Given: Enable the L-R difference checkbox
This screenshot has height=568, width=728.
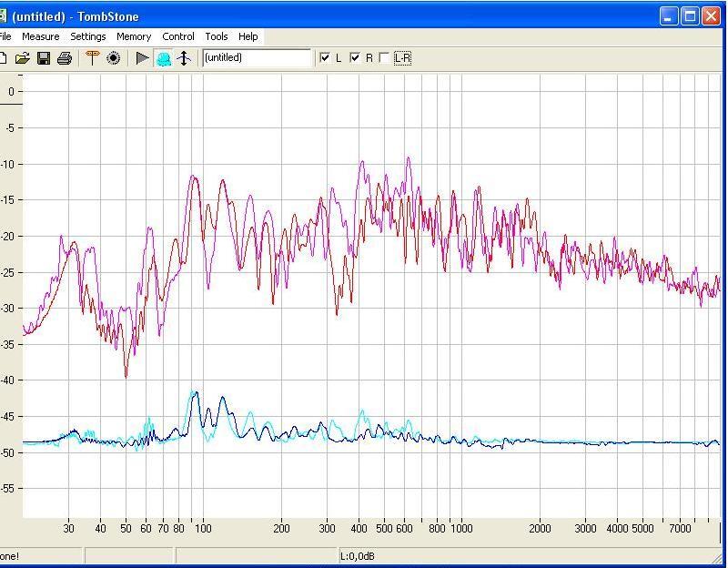Looking at the screenshot, I should click(x=384, y=58).
